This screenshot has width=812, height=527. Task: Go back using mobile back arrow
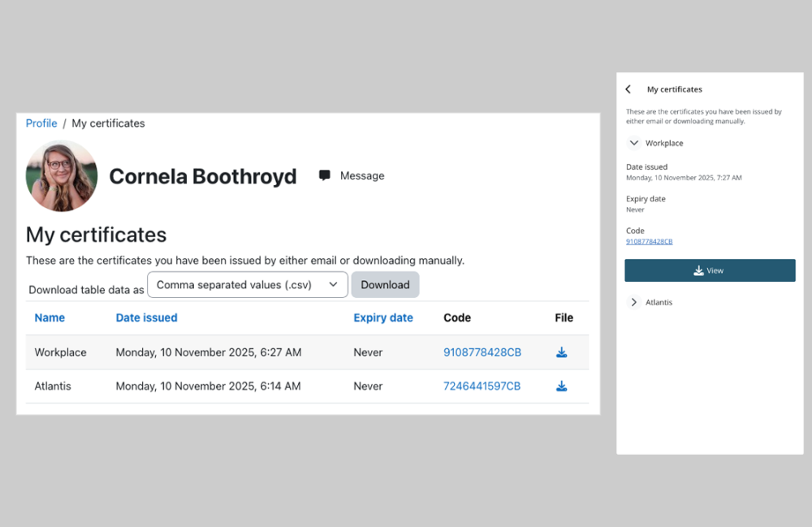[x=628, y=89]
